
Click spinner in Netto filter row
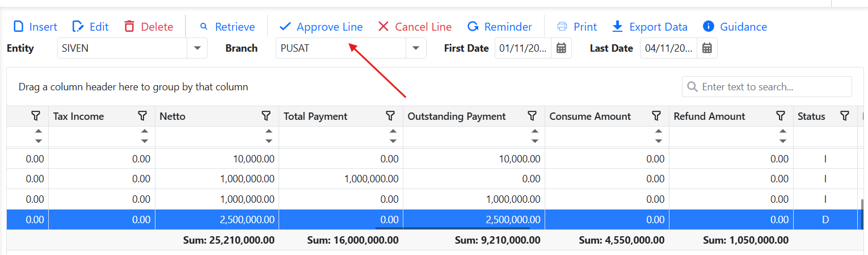click(269, 136)
